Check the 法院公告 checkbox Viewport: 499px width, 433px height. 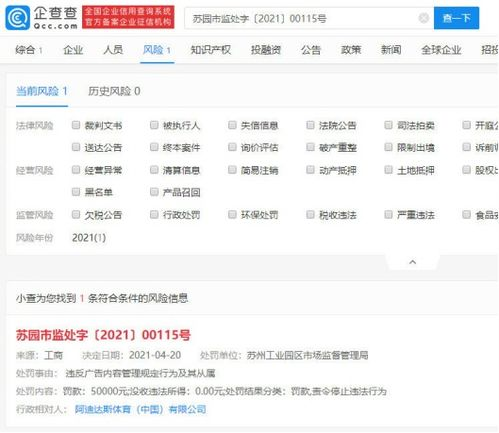pyautogui.click(x=310, y=125)
